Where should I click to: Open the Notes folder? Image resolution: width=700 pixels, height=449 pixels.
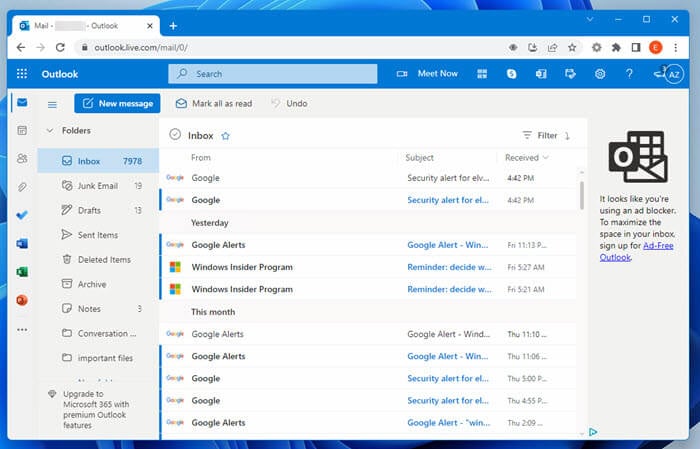tap(98, 308)
